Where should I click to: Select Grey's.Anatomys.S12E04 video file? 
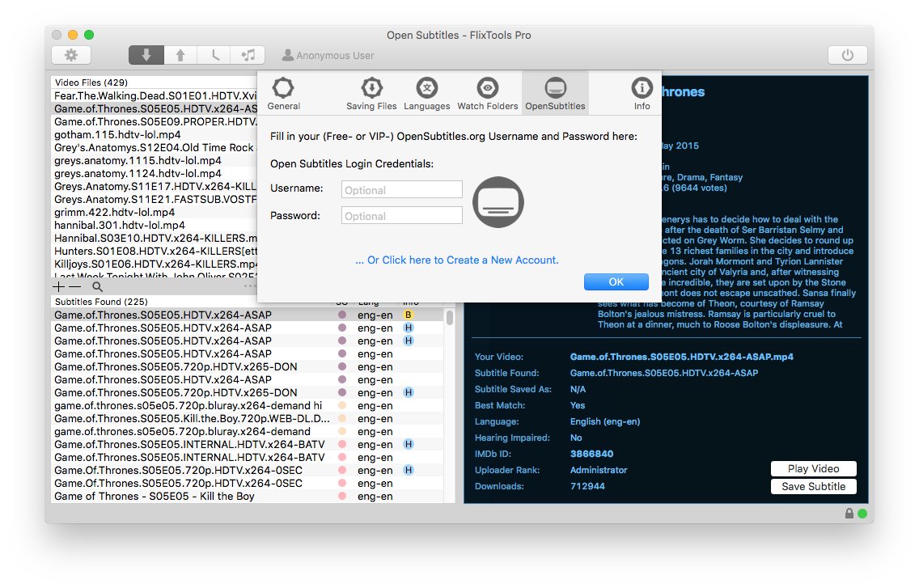pos(155,147)
